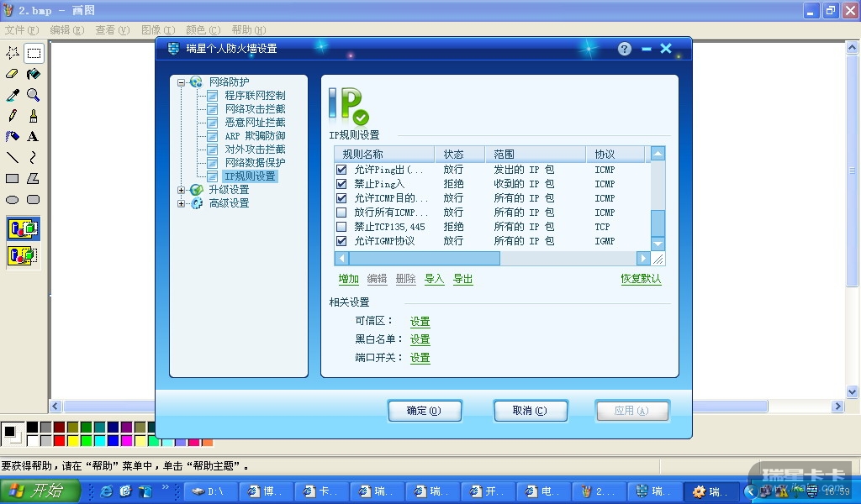Screen dimensions: 861x504
Task: Pick the bright green palette color
Action: [87, 440]
